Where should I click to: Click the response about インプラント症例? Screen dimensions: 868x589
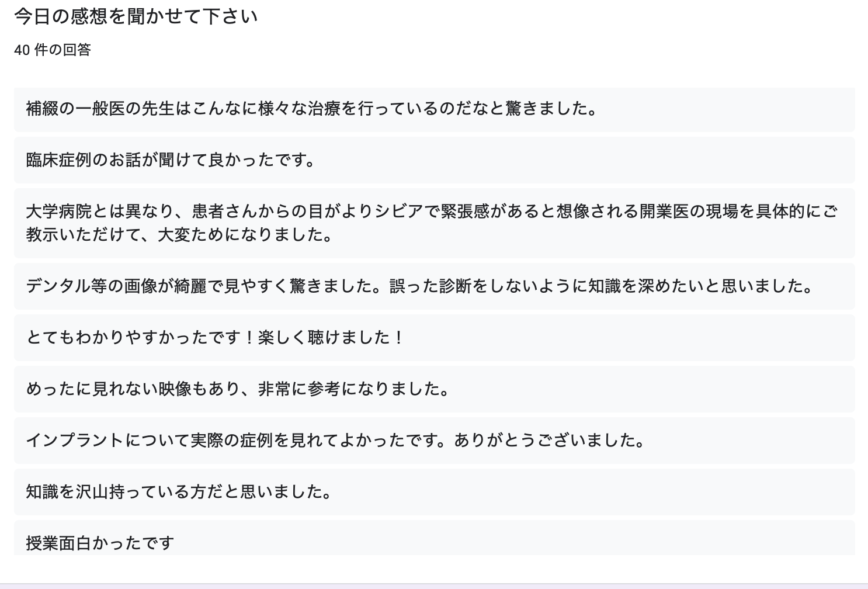[x=434, y=440]
